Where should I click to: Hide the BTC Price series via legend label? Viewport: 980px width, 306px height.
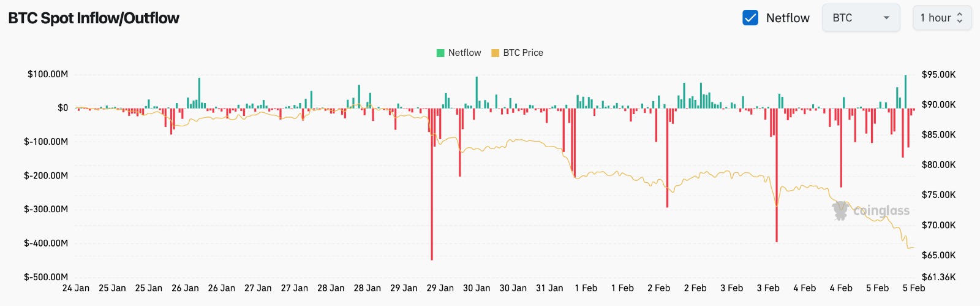coord(523,53)
